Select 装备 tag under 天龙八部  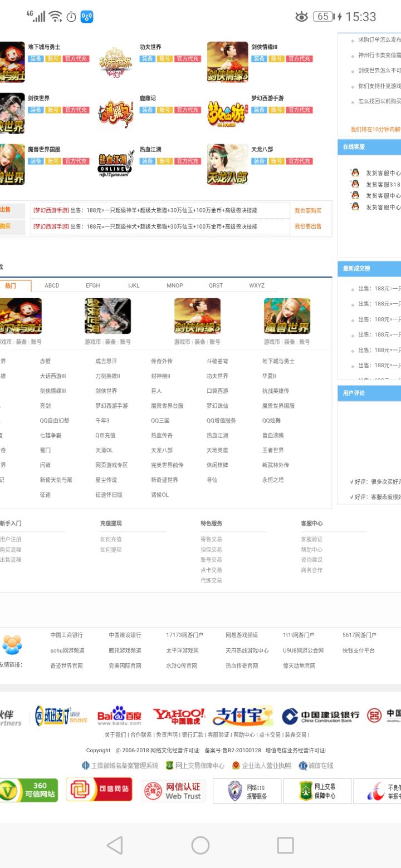(x=258, y=161)
